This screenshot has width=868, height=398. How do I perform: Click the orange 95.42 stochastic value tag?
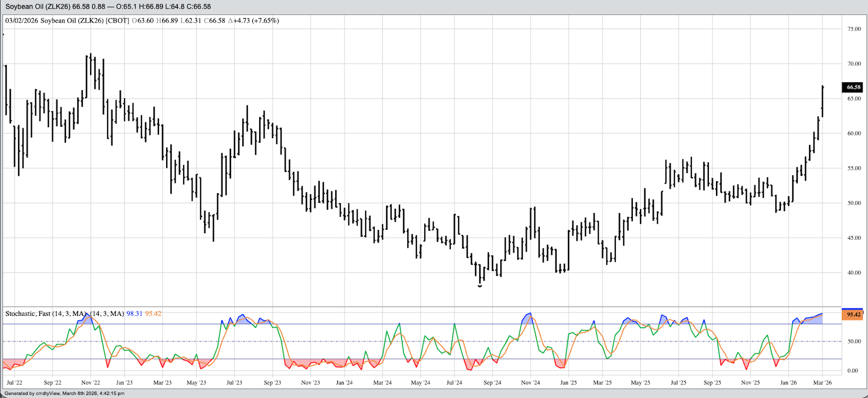coord(853,315)
